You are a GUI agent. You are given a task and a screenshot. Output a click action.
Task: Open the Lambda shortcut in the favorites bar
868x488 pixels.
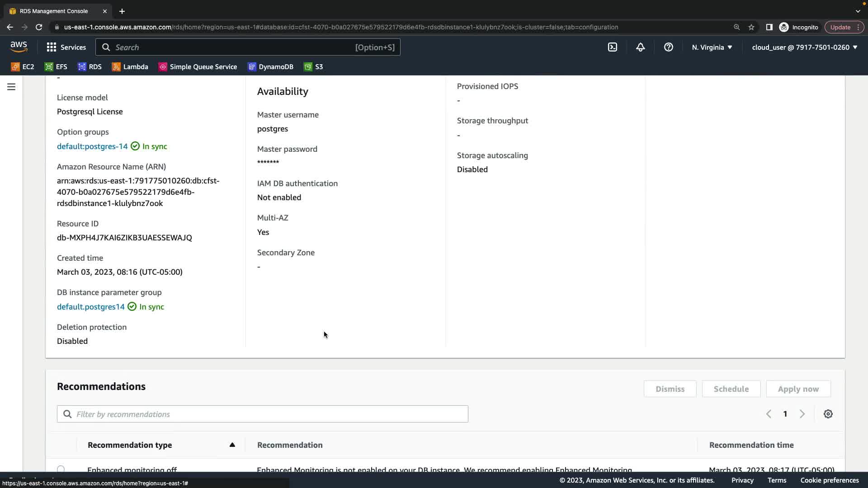click(130, 66)
